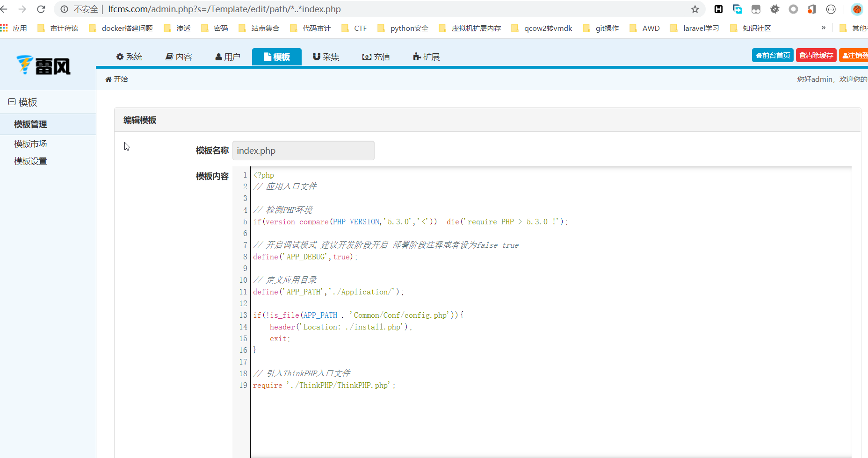Click the 模板名称 input field
The image size is (868, 458).
click(303, 150)
